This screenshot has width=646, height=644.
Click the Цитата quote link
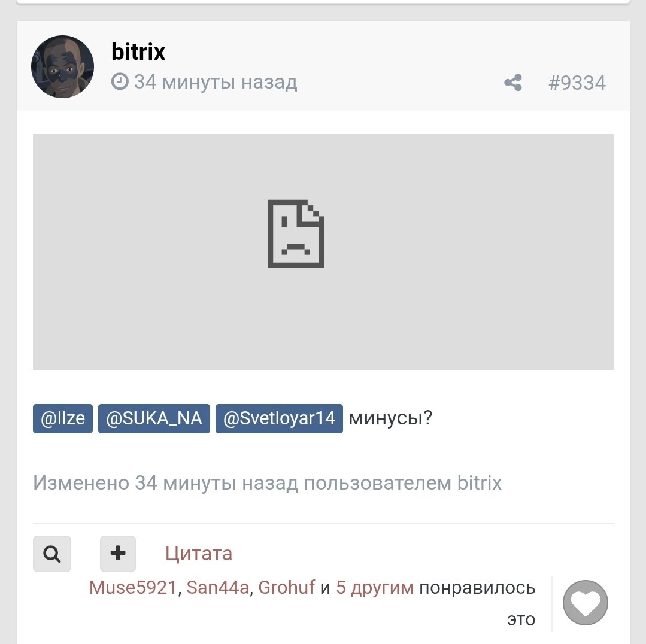coord(199,554)
